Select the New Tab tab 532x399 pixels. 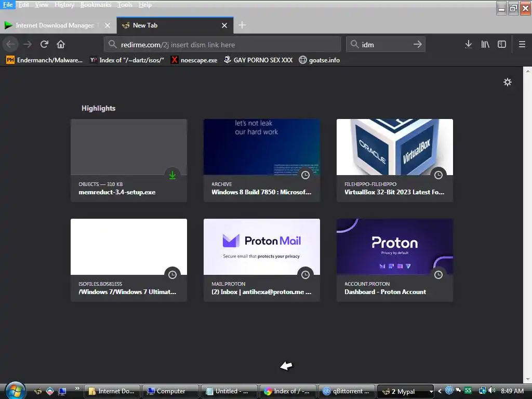175,25
